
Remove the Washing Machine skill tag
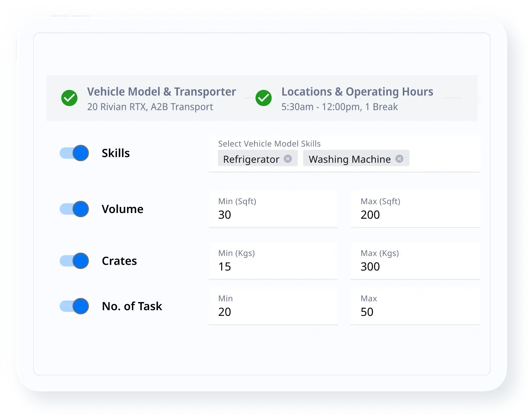click(399, 159)
